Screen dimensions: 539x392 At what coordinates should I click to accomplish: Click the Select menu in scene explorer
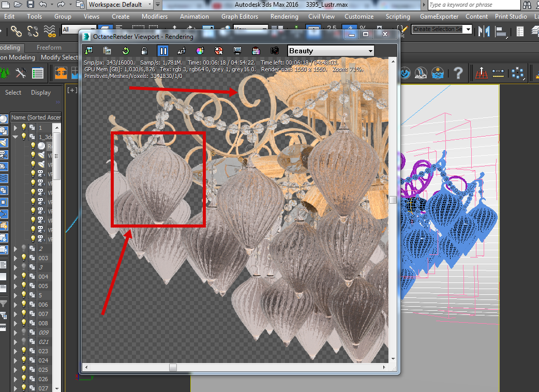13,93
